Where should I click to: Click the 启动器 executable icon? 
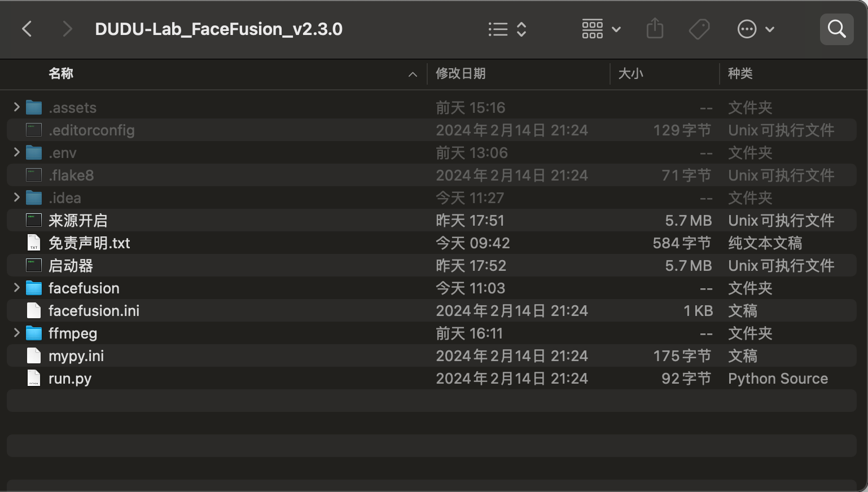34,265
